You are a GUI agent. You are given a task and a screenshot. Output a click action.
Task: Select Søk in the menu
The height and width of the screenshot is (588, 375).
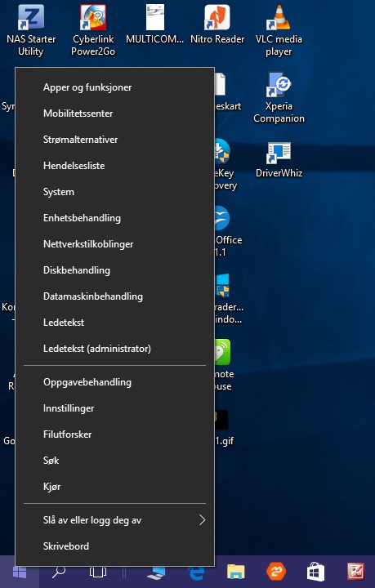point(114,461)
